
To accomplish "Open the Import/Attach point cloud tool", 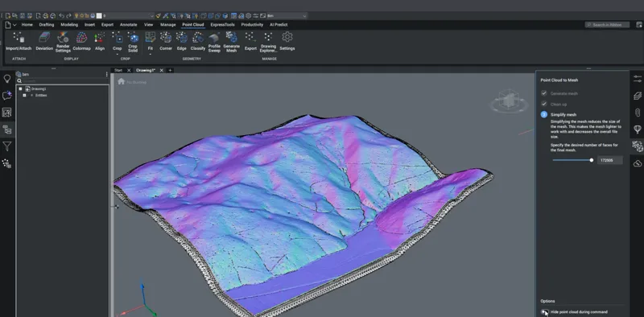I will tap(19, 42).
